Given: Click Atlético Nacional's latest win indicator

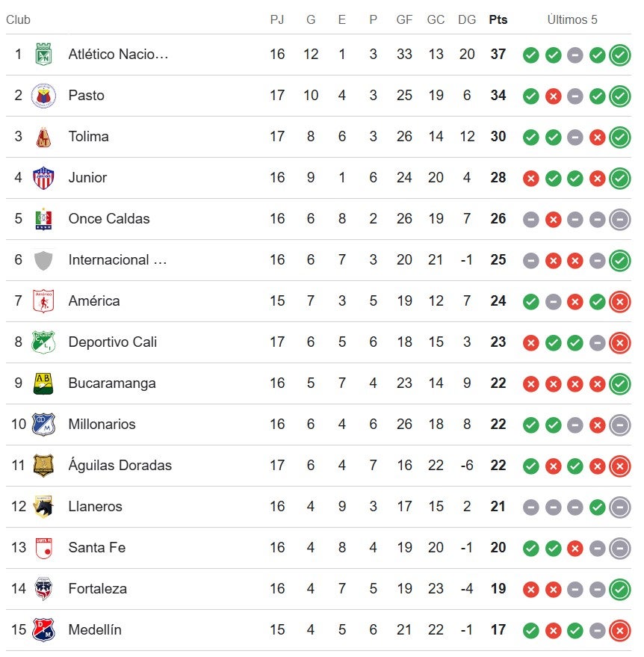Looking at the screenshot, I should coord(619,55).
